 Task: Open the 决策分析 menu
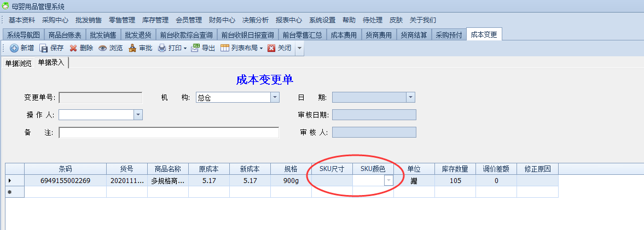click(256, 20)
